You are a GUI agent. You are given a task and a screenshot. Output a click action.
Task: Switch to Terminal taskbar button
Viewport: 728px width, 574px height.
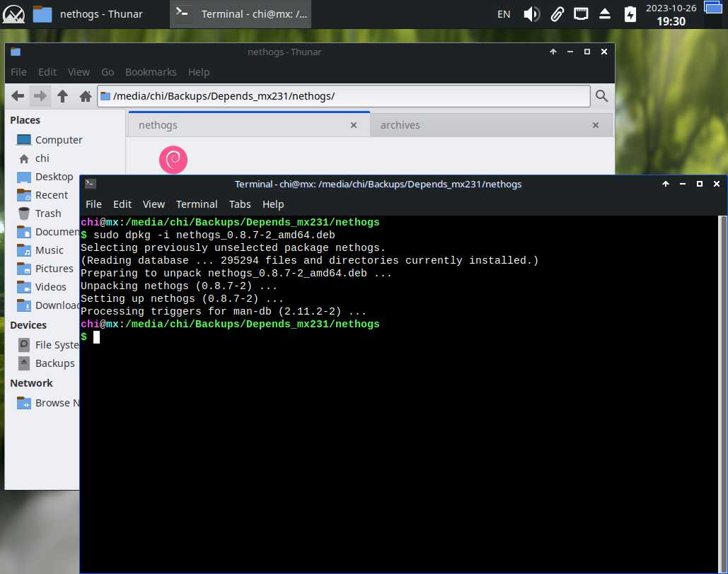pyautogui.click(x=241, y=14)
